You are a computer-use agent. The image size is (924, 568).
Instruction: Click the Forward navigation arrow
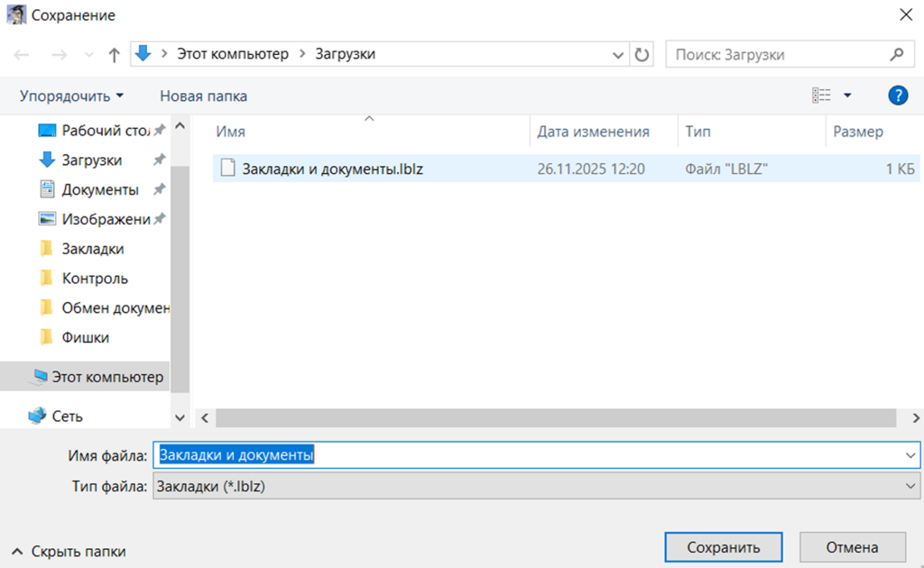pos(60,55)
